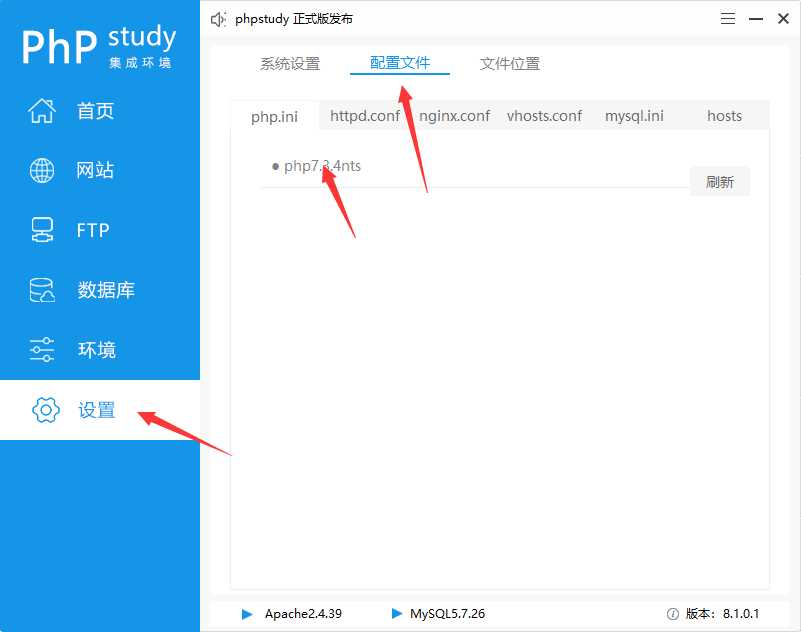
Task: Switch to the 系统设置 tab
Action: tap(290, 63)
